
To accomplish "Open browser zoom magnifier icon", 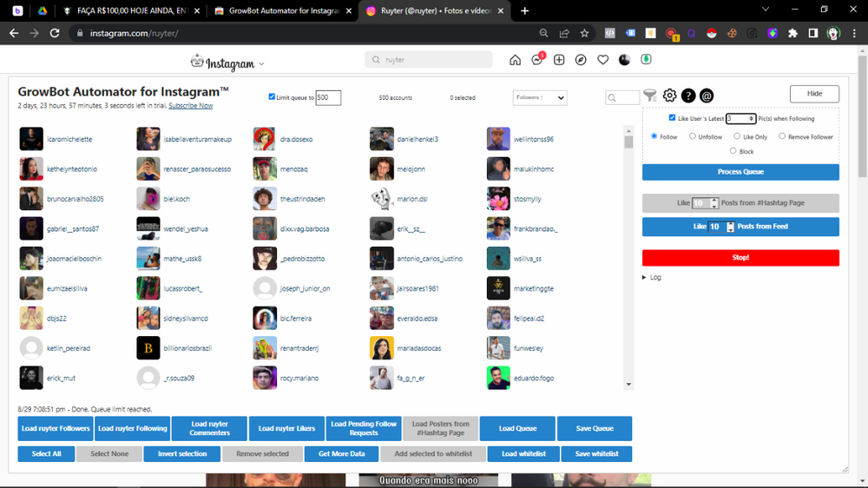I will (x=543, y=33).
